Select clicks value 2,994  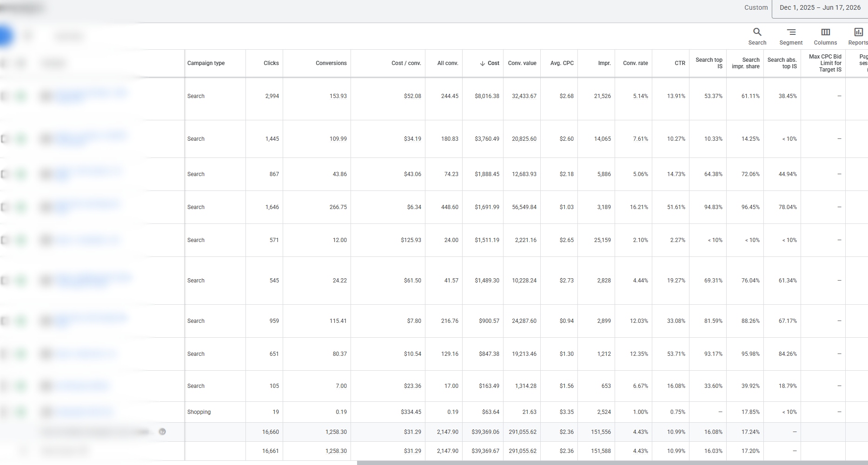tap(272, 96)
